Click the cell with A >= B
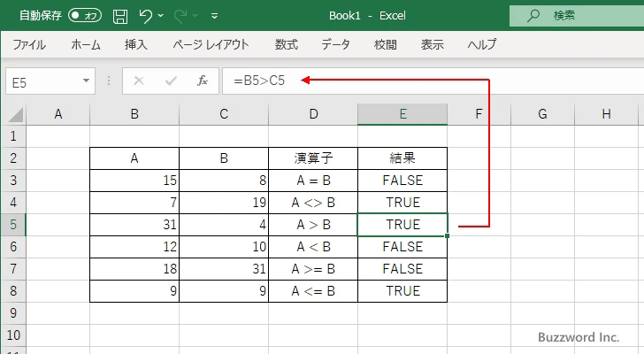644x354 pixels. [313, 269]
